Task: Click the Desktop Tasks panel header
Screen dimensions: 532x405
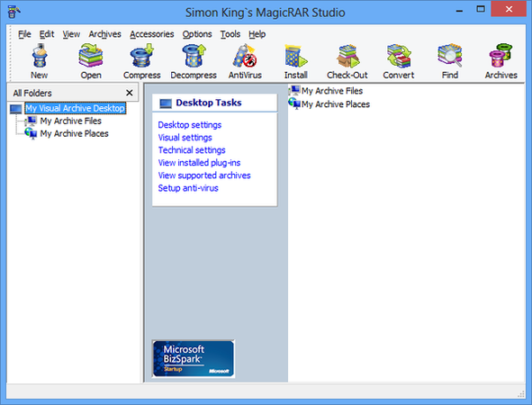Action: tap(215, 103)
